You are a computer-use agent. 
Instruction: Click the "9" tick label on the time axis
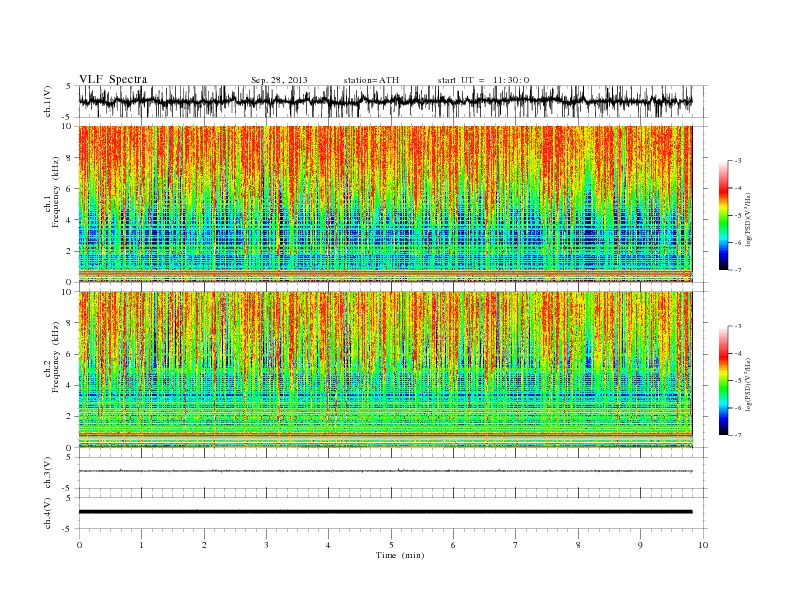640,545
